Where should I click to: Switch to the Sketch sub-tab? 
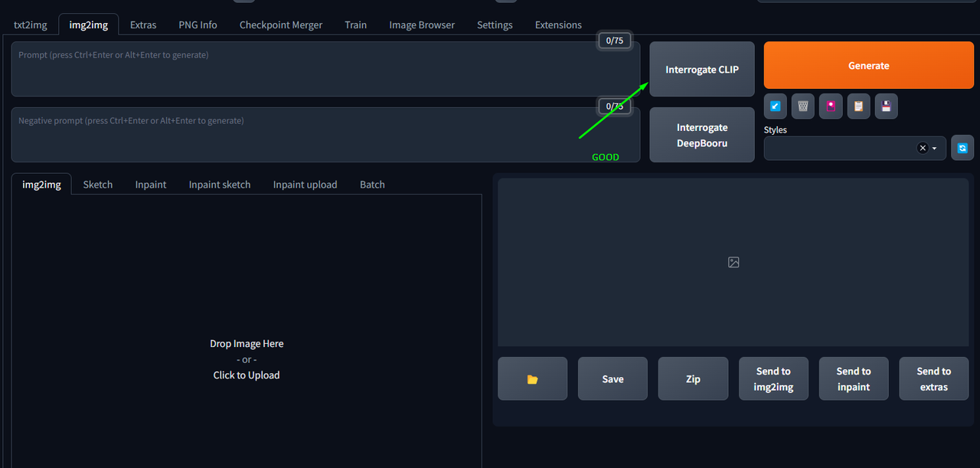(98, 184)
